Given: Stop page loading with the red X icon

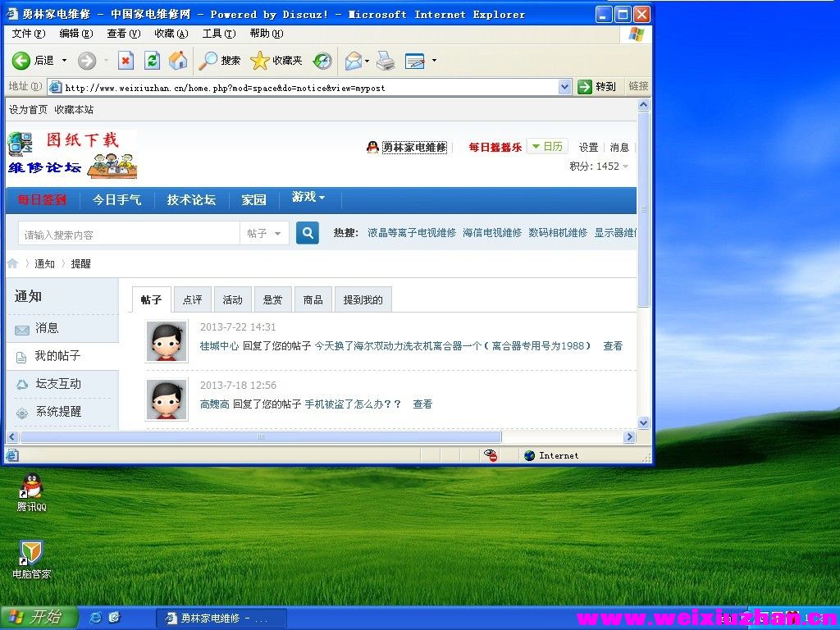Looking at the screenshot, I should (x=126, y=61).
